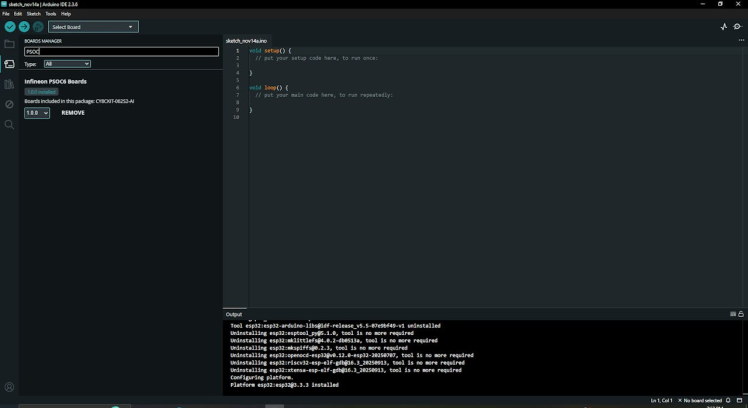
Task: Remove the Infineon PSOC6 Boards package
Action: [73, 113]
